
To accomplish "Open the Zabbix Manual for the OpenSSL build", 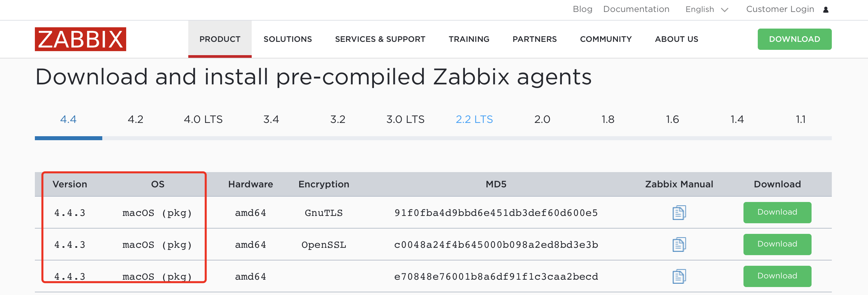I will click(x=679, y=244).
